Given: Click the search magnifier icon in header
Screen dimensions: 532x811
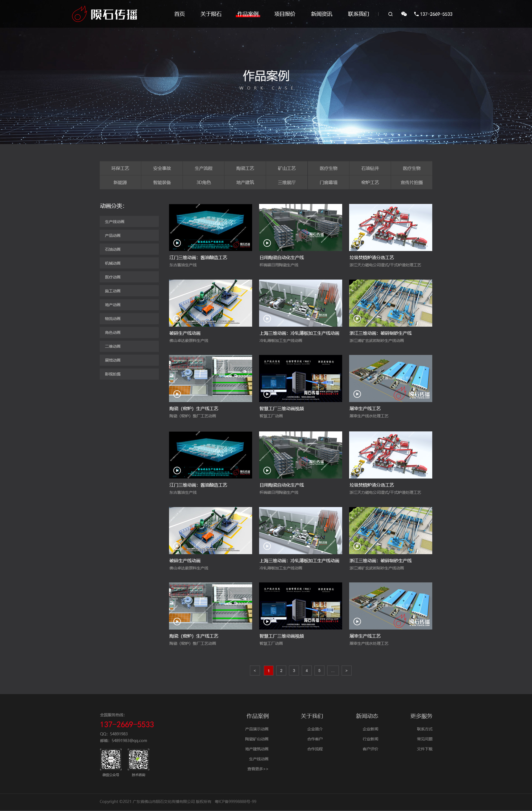Looking at the screenshot, I should coord(390,14).
